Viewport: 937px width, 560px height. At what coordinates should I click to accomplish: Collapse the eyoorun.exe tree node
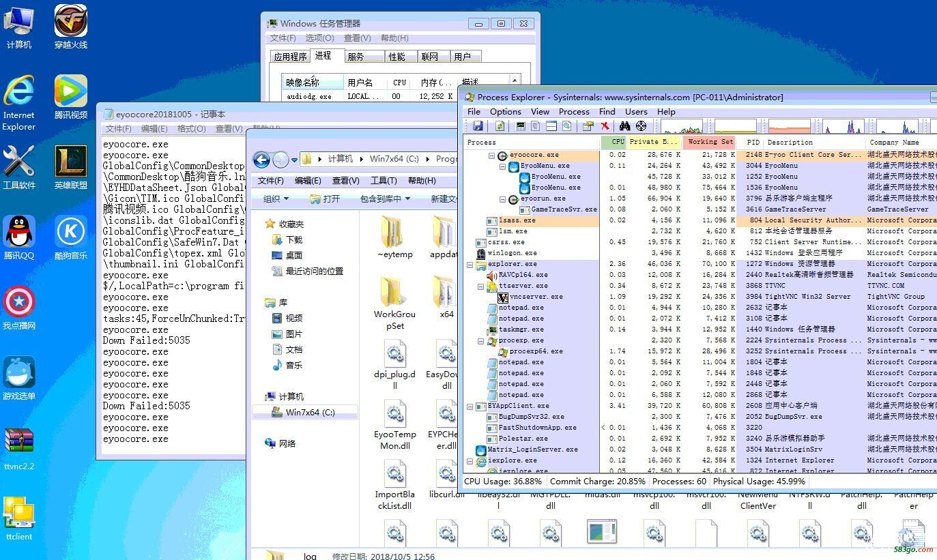coord(502,198)
